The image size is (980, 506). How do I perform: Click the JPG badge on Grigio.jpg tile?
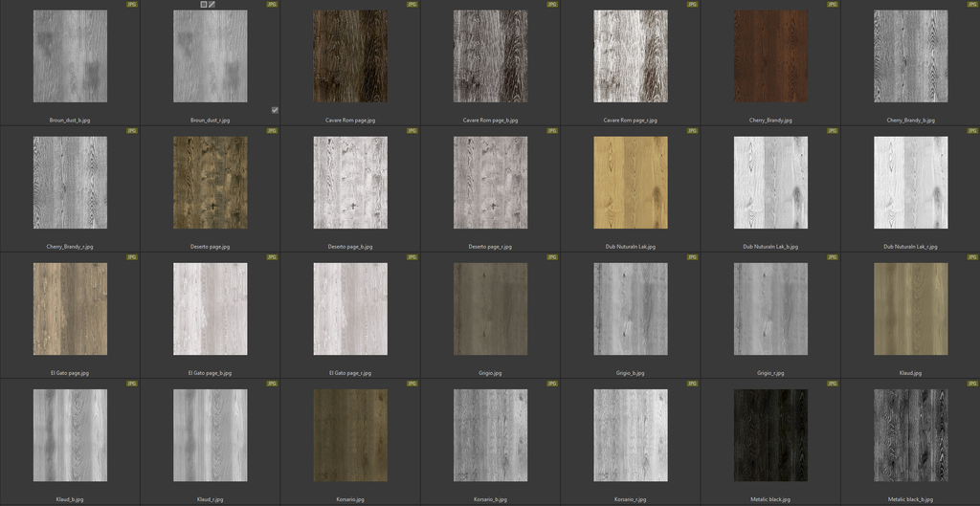coord(552,257)
